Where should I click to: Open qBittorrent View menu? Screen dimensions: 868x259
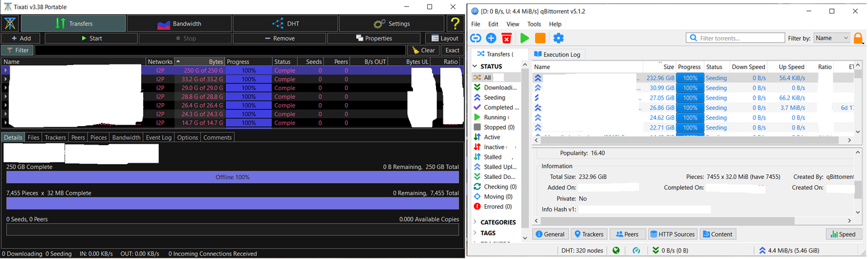[x=513, y=24]
